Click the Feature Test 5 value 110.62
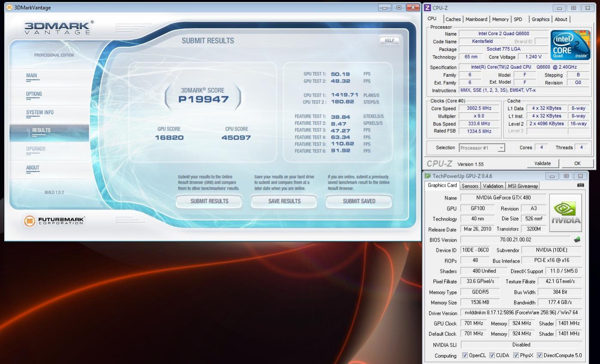600x364 pixels. 343,144
